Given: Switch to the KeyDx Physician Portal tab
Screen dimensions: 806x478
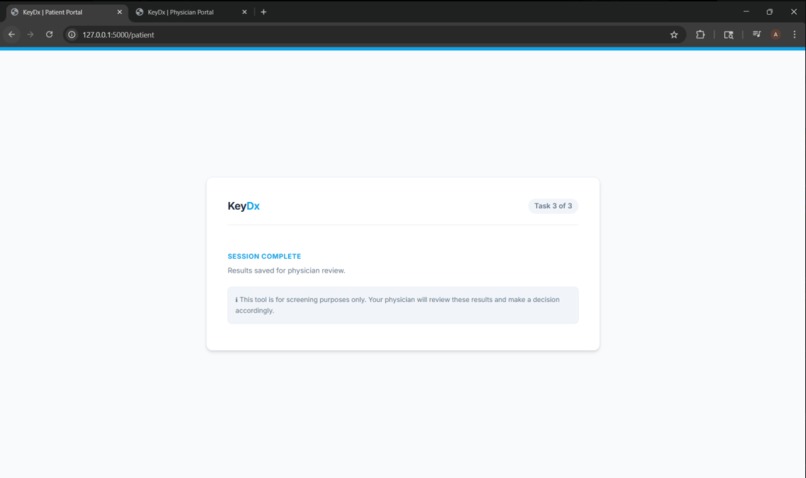Looking at the screenshot, I should [x=190, y=12].
